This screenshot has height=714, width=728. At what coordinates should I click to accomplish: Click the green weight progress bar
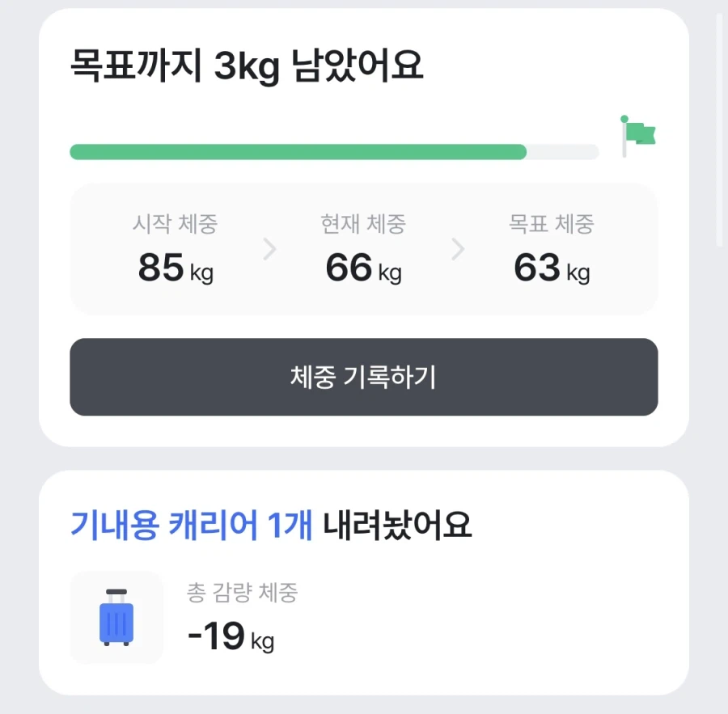[x=299, y=152]
